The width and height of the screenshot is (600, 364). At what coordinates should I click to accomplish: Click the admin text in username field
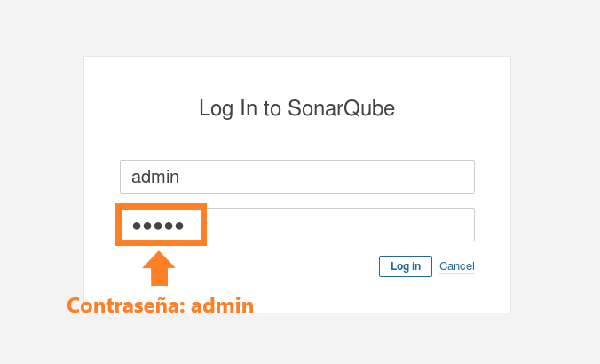pos(155,177)
